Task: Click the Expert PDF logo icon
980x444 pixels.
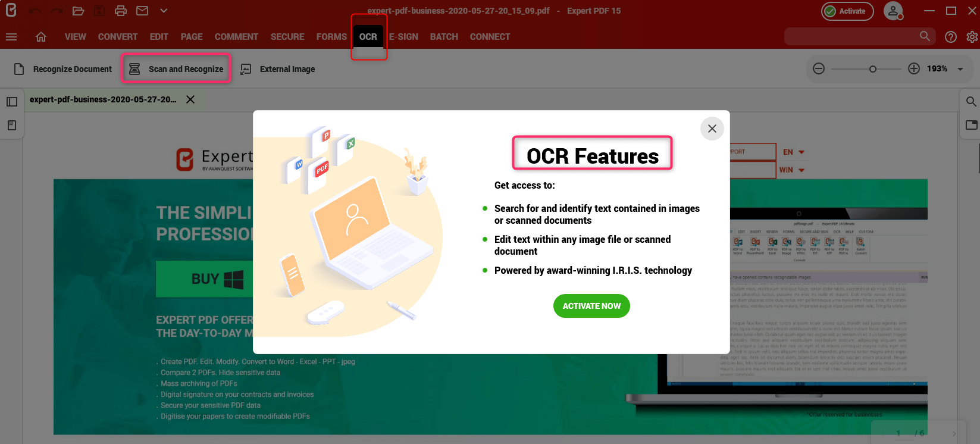Action: (x=11, y=10)
